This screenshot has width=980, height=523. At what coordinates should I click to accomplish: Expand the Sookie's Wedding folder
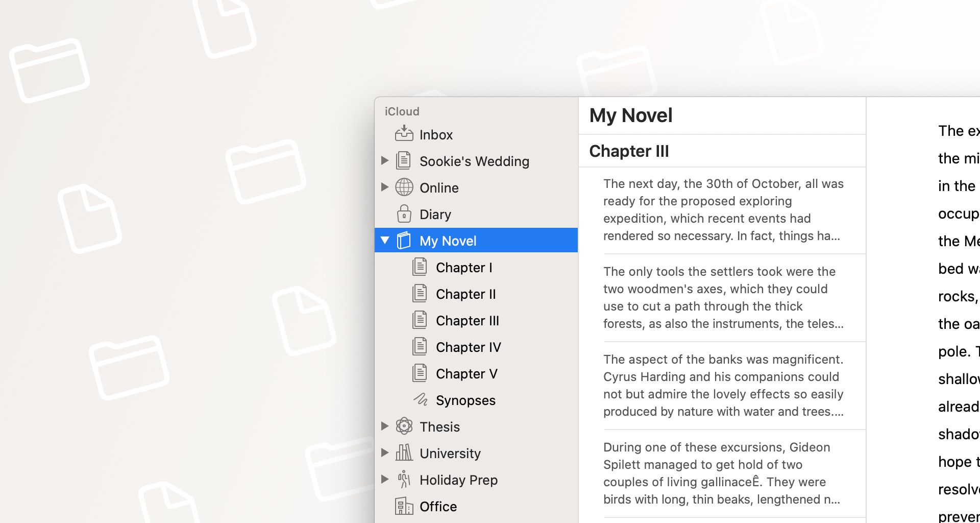tap(385, 160)
